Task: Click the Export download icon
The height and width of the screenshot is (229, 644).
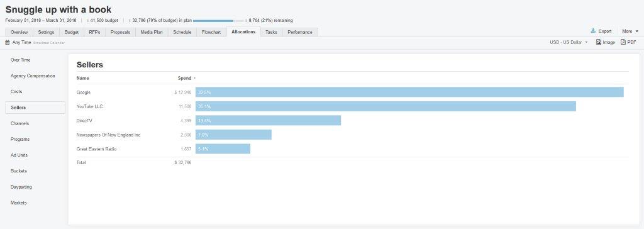Action: click(x=593, y=31)
